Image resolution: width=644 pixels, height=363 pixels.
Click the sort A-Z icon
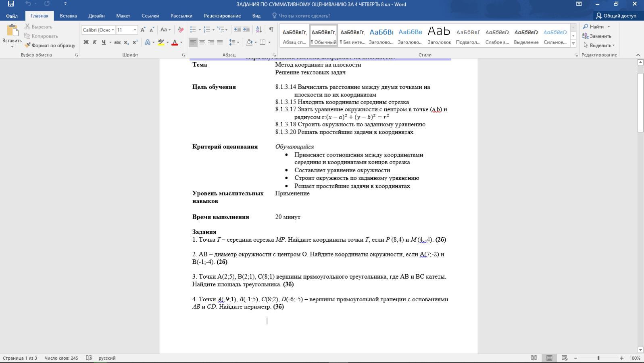coord(259,29)
